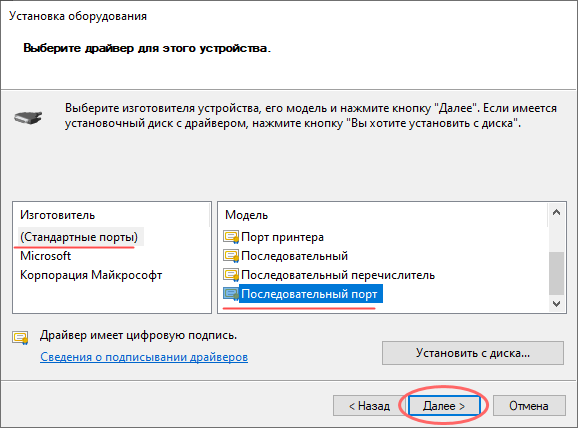Click the Последовательный перечислитель driver icon
Viewport: 578px width, 428px height.
(231, 275)
